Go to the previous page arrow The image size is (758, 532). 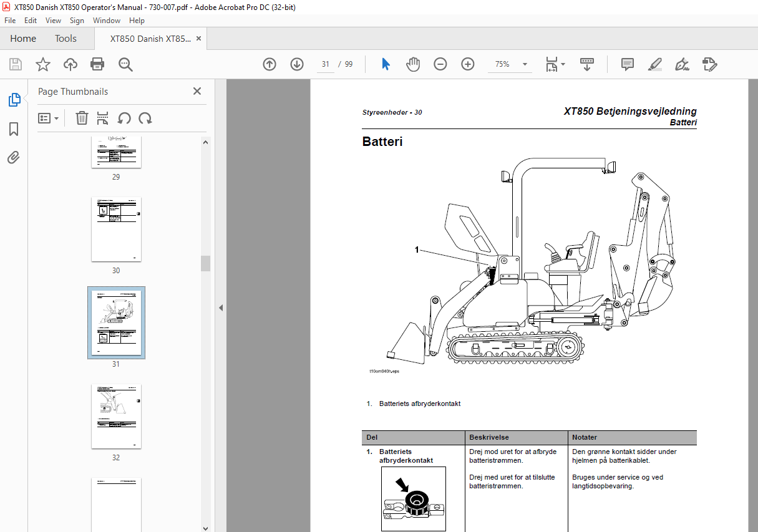[270, 64]
